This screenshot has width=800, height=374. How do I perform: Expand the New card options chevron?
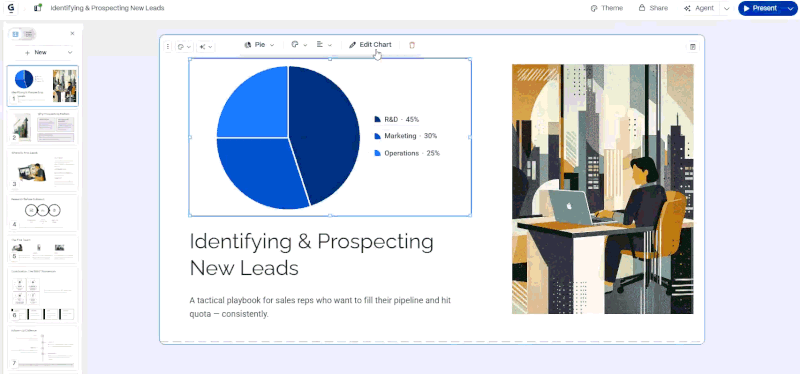69,52
